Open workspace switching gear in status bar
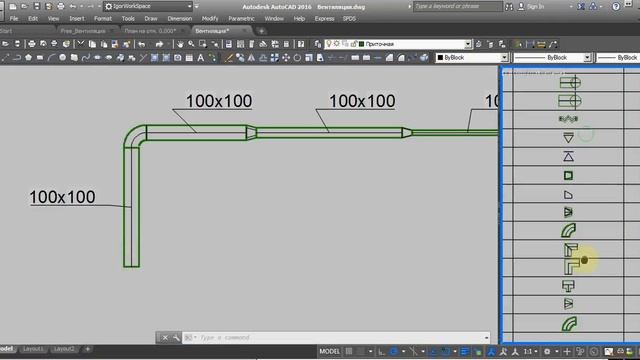This screenshot has width=640, height=360. [547, 351]
